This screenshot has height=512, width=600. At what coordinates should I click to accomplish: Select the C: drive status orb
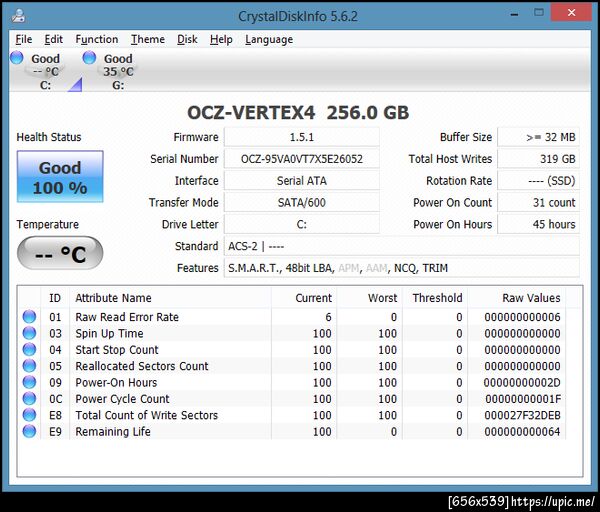[x=17, y=57]
